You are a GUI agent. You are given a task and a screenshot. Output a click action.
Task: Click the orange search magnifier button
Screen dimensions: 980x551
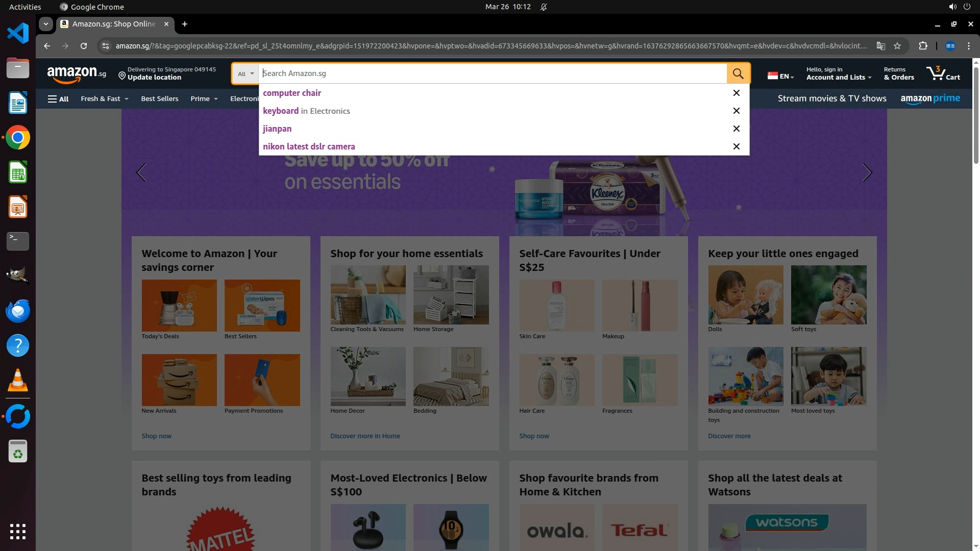[x=738, y=73]
